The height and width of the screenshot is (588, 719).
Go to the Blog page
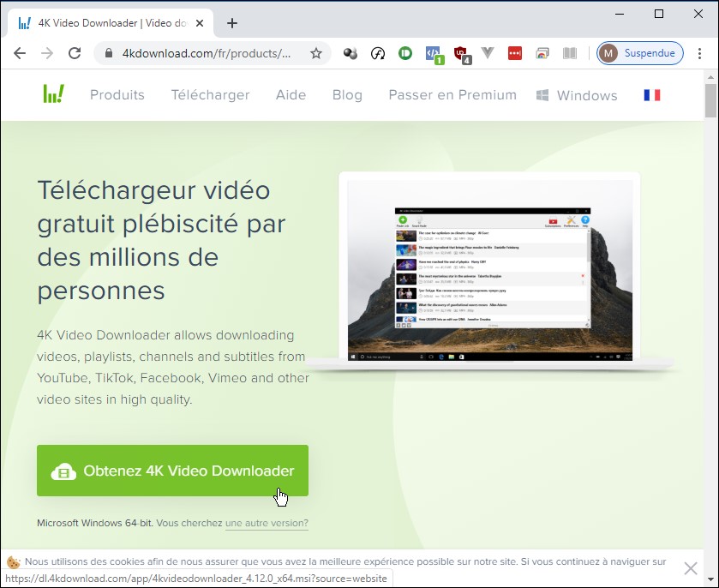[347, 95]
